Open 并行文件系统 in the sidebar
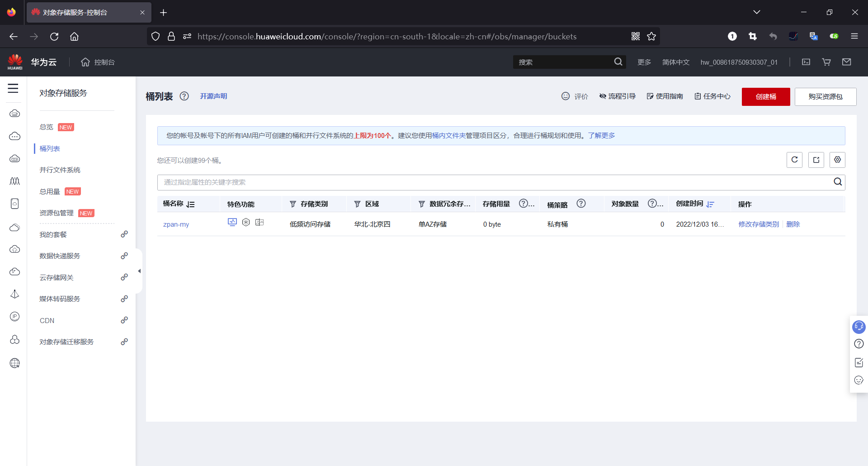Viewport: 868px width, 466px height. coord(60,170)
